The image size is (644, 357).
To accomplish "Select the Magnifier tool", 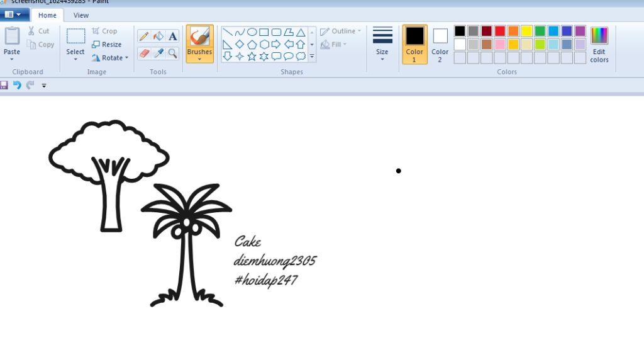I will [172, 53].
